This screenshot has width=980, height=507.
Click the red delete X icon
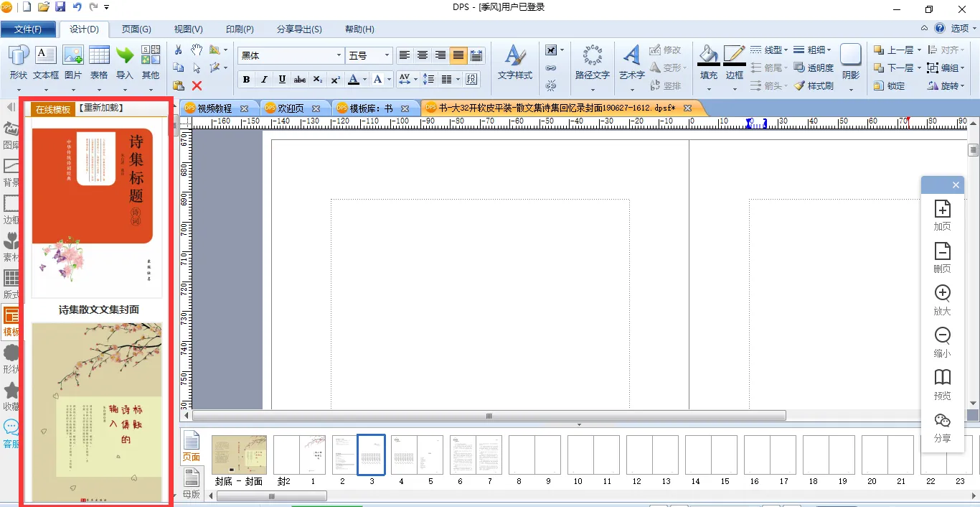click(197, 85)
